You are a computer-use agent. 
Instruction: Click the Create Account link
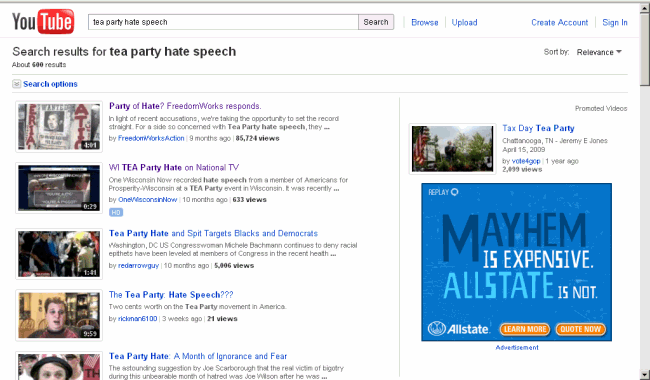559,22
